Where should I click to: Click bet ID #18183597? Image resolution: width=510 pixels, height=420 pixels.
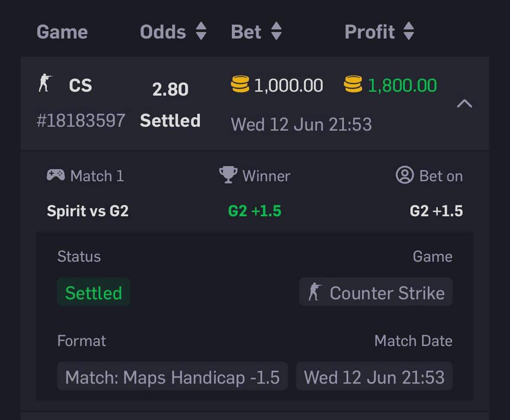click(81, 120)
